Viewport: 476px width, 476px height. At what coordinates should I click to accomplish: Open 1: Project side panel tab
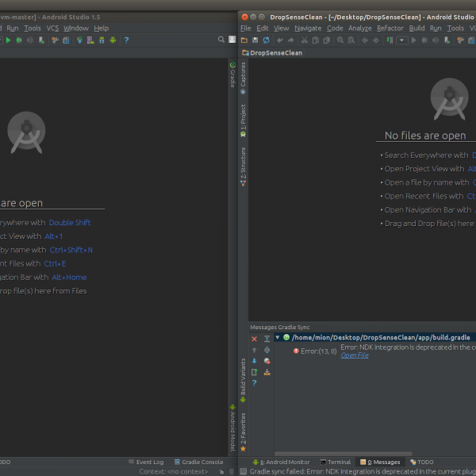pos(244,121)
